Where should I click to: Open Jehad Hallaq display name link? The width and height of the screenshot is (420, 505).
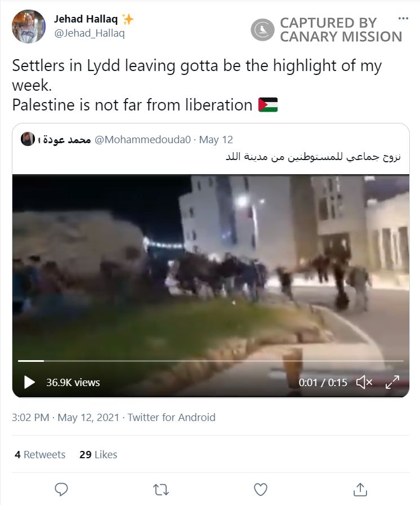pyautogui.click(x=86, y=19)
